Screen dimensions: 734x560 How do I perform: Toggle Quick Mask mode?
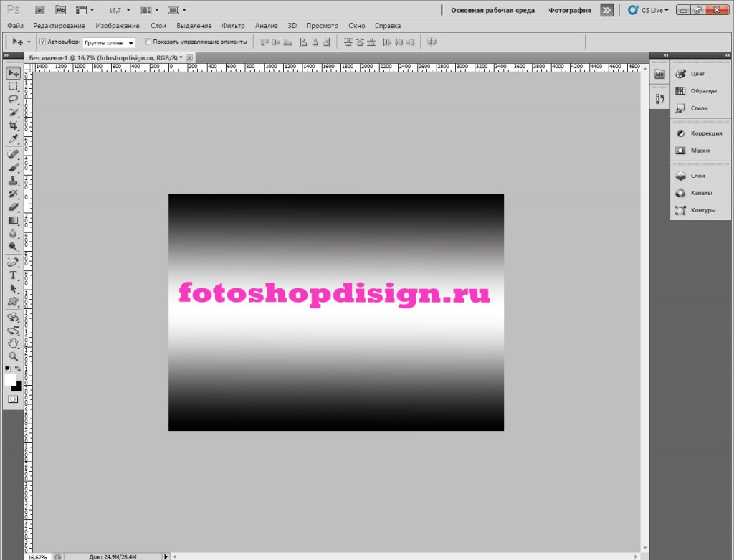[13, 399]
